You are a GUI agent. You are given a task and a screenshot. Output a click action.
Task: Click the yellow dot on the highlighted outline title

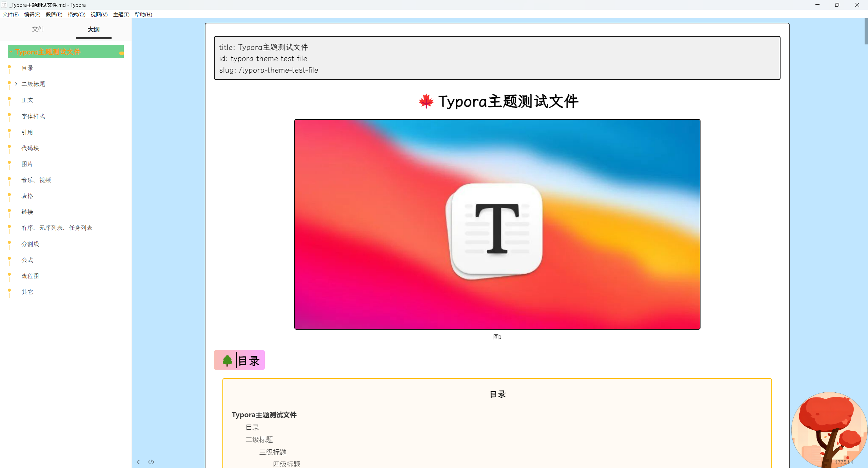[x=121, y=53]
